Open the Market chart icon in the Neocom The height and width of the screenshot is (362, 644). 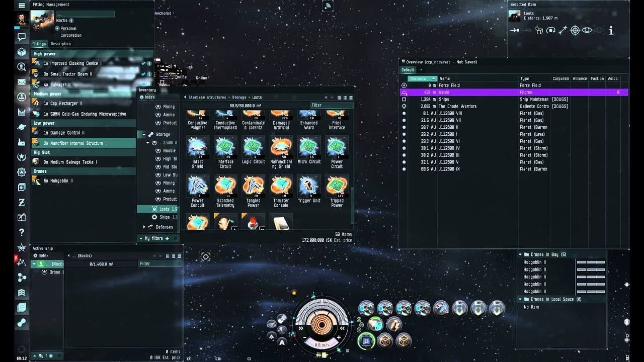tap(22, 112)
